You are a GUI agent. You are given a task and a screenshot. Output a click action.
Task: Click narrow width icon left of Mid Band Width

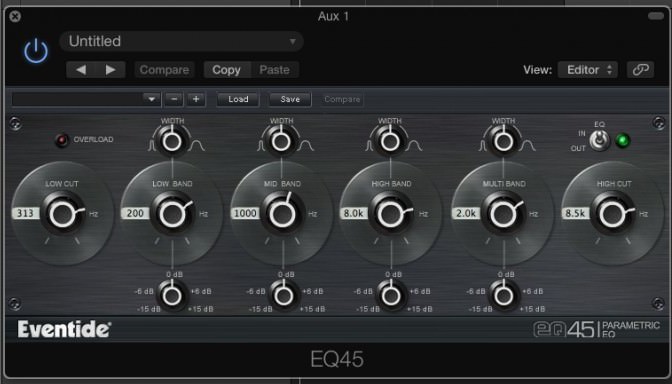261,146
